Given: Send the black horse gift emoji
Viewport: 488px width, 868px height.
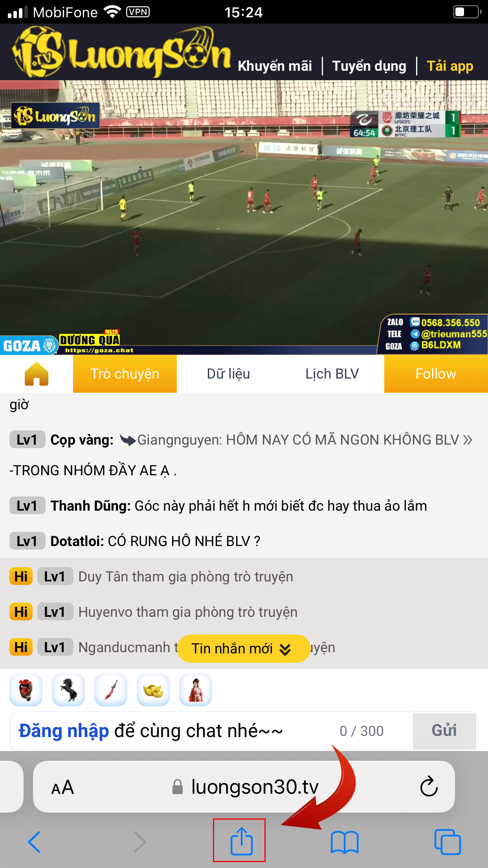Looking at the screenshot, I should pos(68,690).
